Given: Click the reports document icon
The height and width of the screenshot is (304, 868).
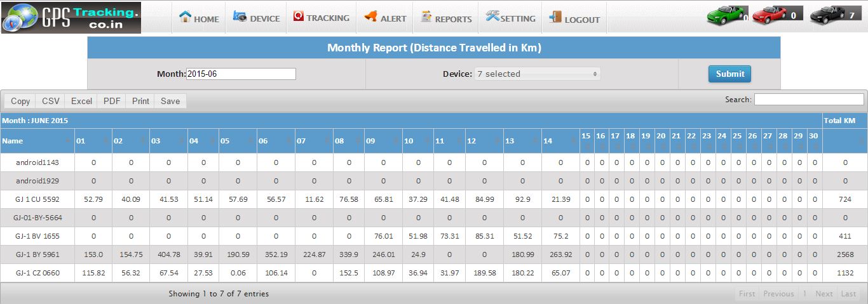Looking at the screenshot, I should [x=426, y=17].
